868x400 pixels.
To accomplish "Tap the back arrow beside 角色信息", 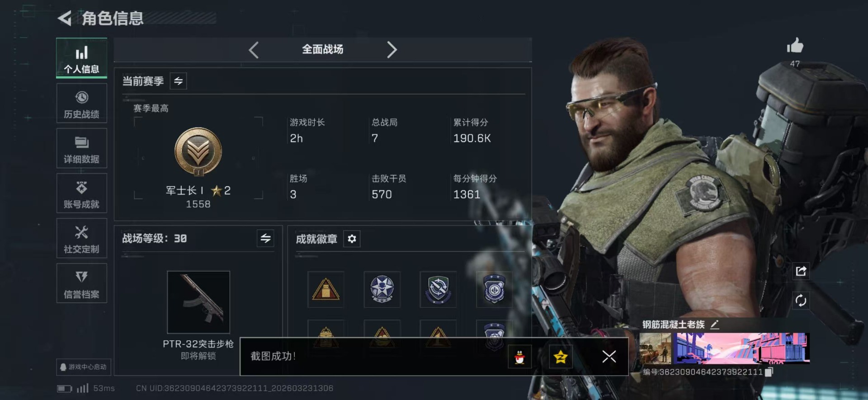I will pos(65,19).
